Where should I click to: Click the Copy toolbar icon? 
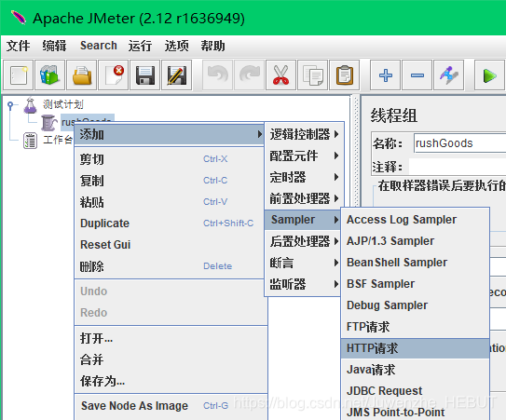pos(312,75)
